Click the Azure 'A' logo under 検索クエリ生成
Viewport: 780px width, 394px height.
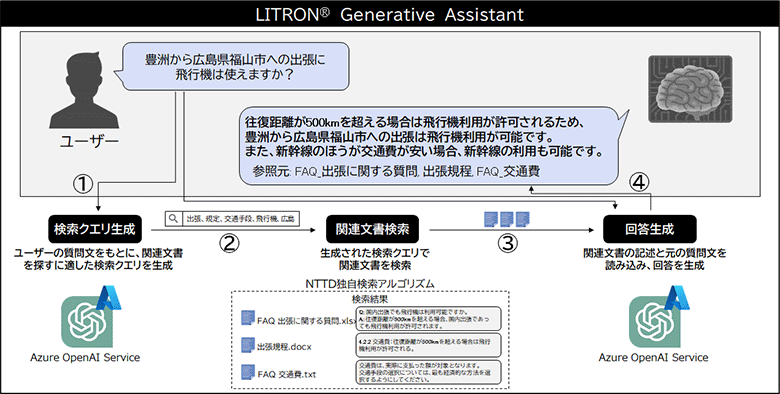coord(109,297)
